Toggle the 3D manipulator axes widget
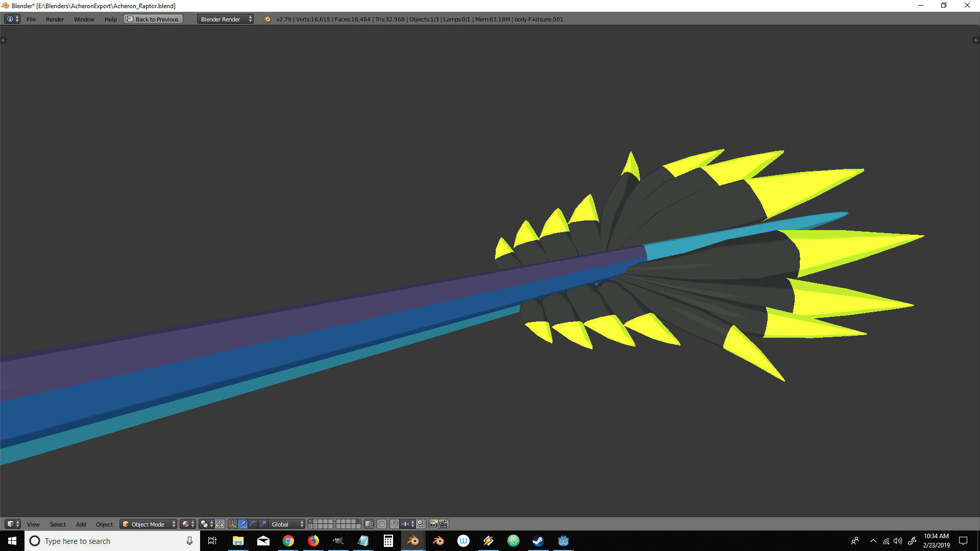980x551 pixels. (232, 524)
